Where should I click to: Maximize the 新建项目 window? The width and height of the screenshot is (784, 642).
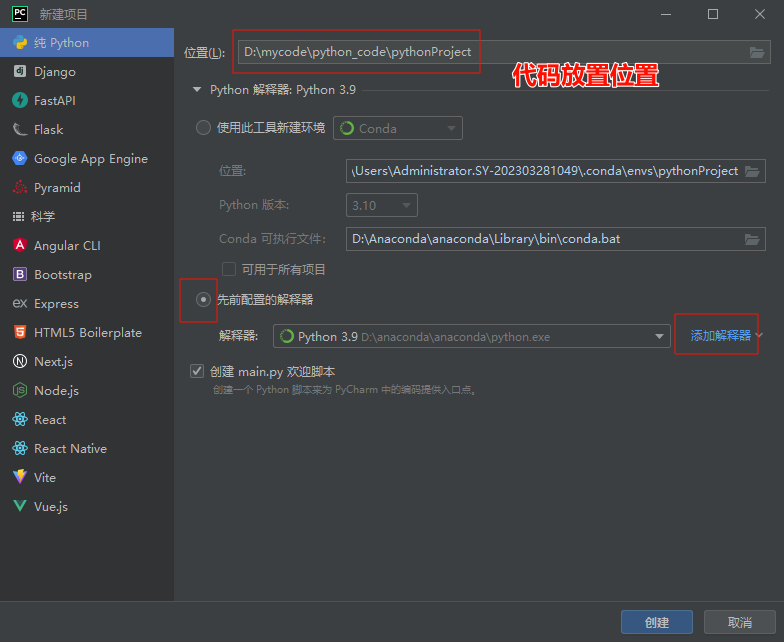coord(713,14)
